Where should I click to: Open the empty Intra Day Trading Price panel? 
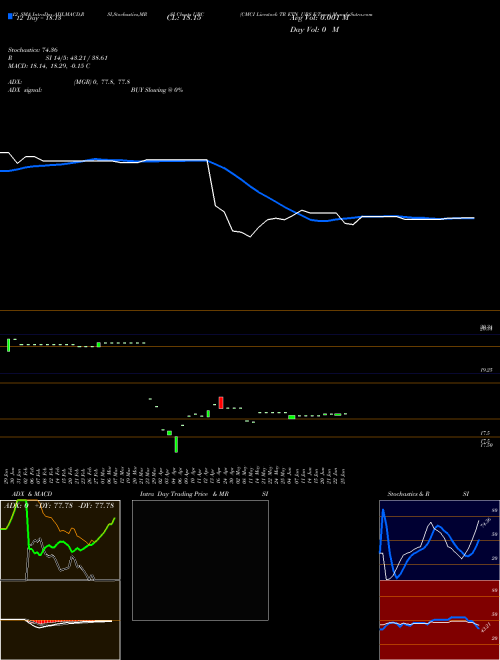click(x=200, y=560)
